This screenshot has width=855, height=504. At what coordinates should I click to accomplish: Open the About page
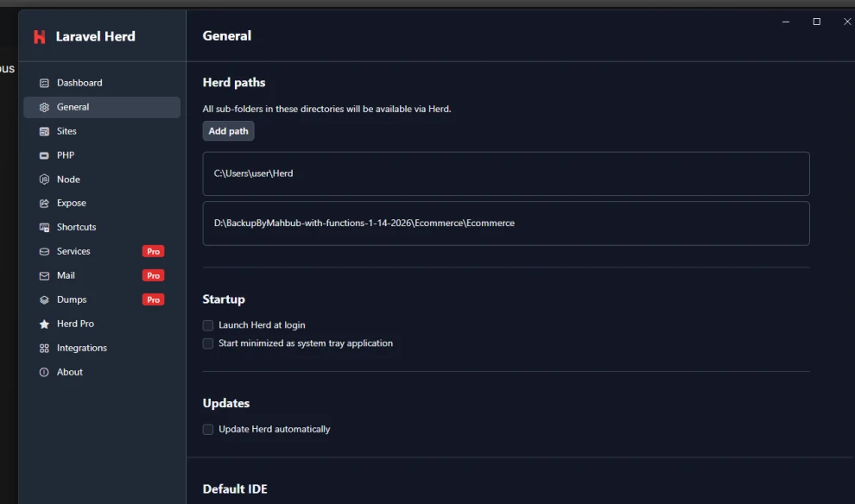pyautogui.click(x=102, y=372)
